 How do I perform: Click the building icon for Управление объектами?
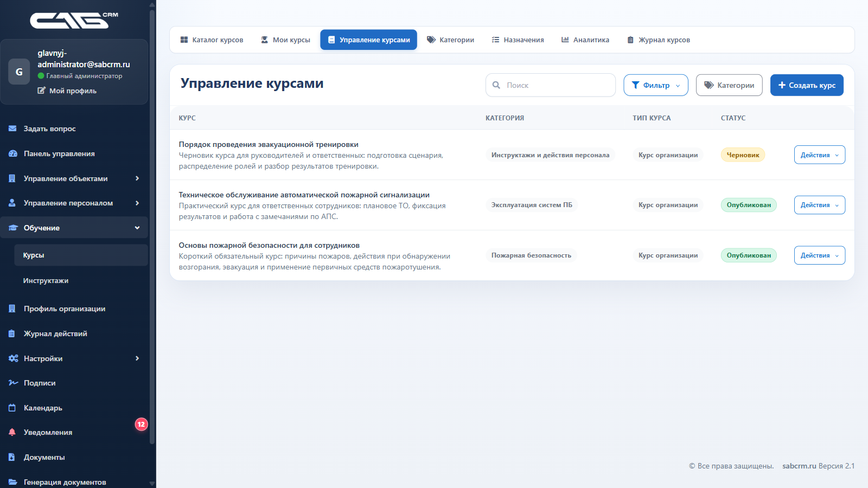(12, 178)
